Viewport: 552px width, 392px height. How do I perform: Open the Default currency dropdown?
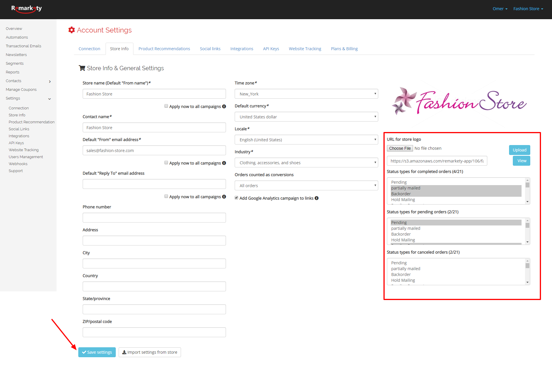click(306, 117)
